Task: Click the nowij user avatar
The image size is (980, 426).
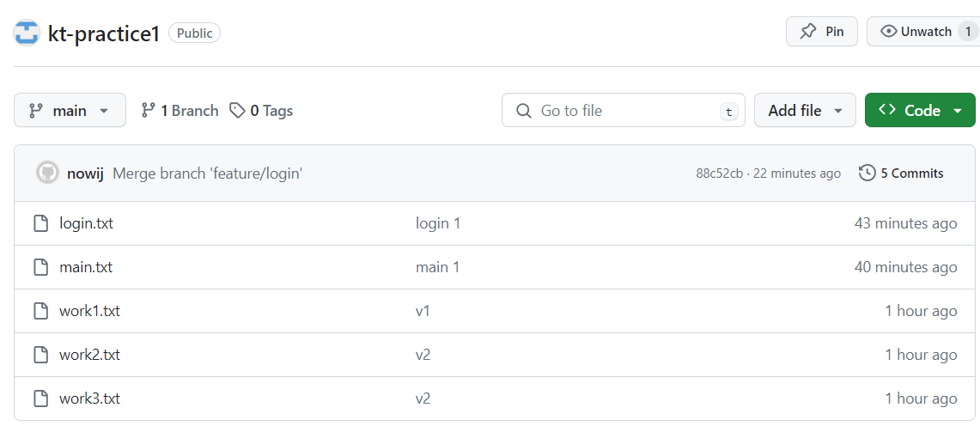Action: (47, 173)
